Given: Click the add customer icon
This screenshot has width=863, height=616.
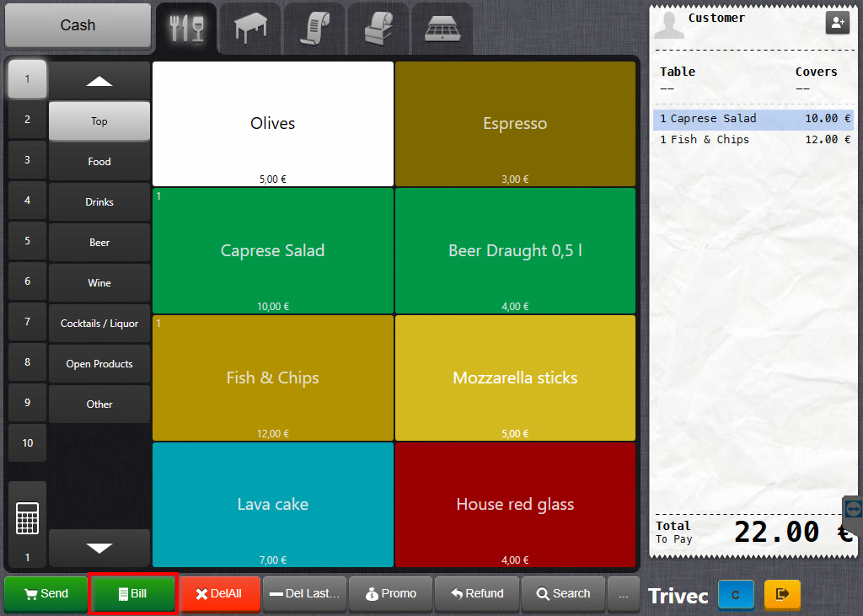Looking at the screenshot, I should 837,22.
